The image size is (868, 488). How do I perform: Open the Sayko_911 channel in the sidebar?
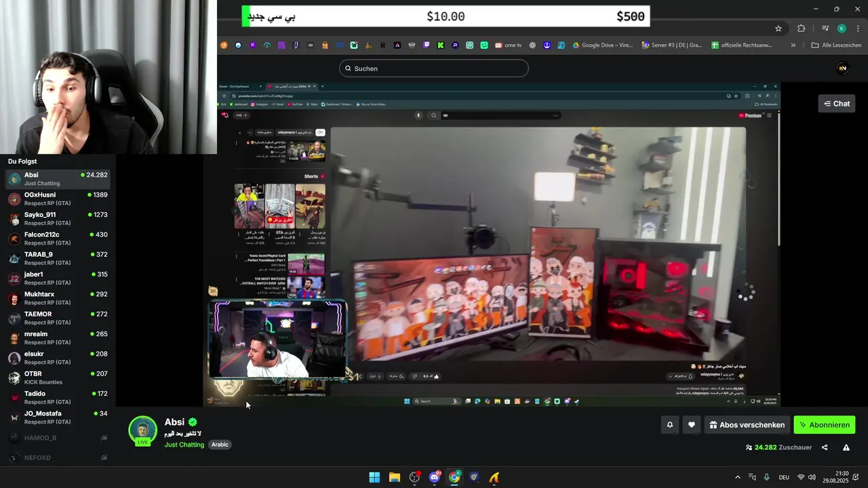[58, 218]
